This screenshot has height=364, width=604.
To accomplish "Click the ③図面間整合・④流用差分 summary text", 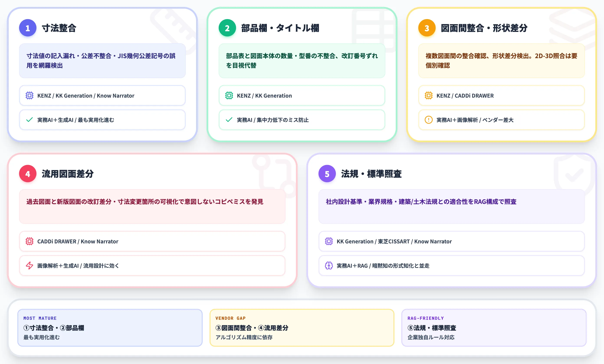I will click(x=252, y=328).
